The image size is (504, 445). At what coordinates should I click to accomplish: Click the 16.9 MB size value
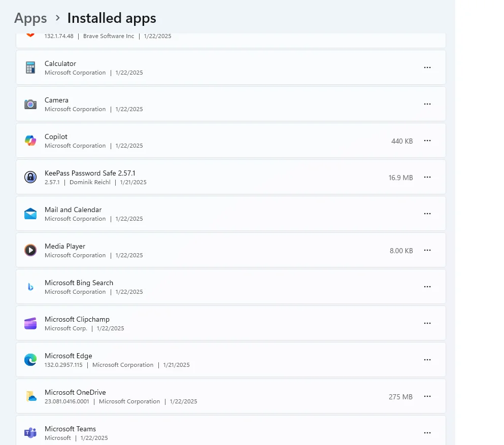point(400,178)
